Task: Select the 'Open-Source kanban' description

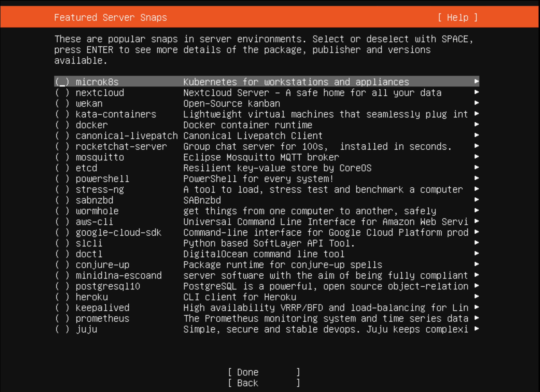Action: (x=232, y=104)
